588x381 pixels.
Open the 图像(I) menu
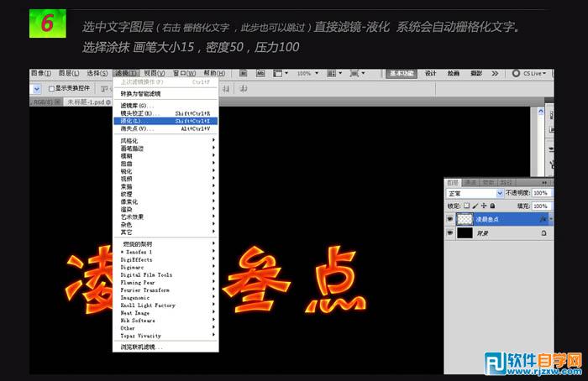41,73
